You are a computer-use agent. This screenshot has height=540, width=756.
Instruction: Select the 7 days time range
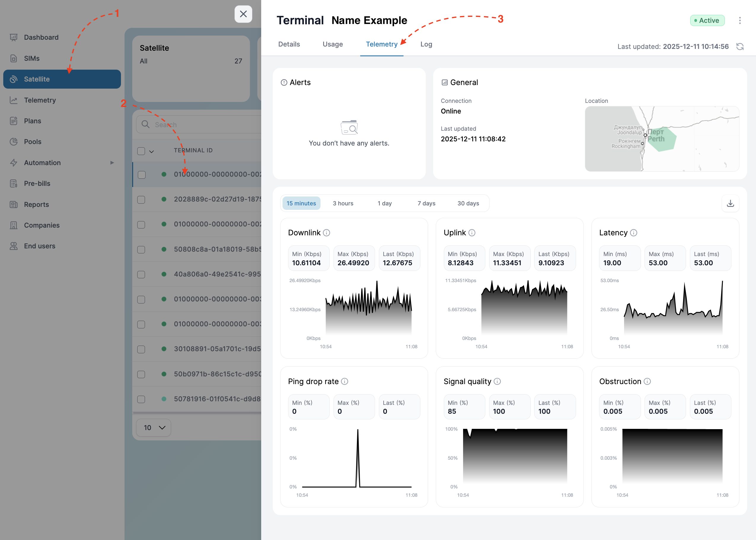[426, 203]
